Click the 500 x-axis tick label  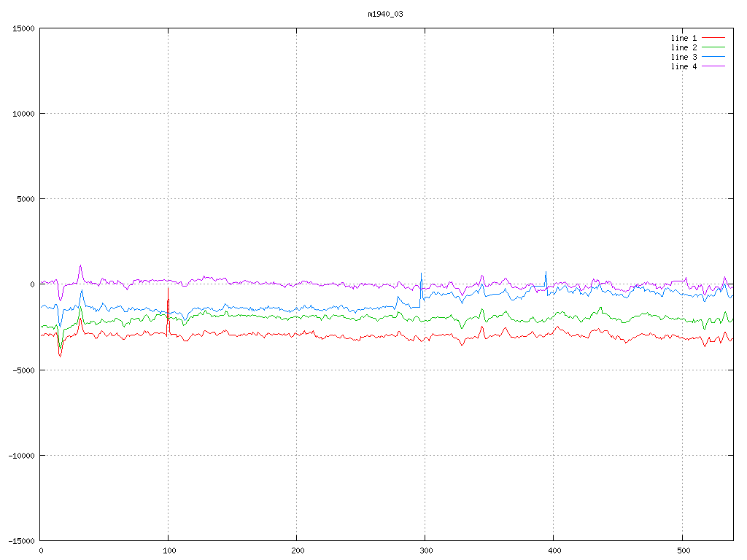(x=681, y=551)
